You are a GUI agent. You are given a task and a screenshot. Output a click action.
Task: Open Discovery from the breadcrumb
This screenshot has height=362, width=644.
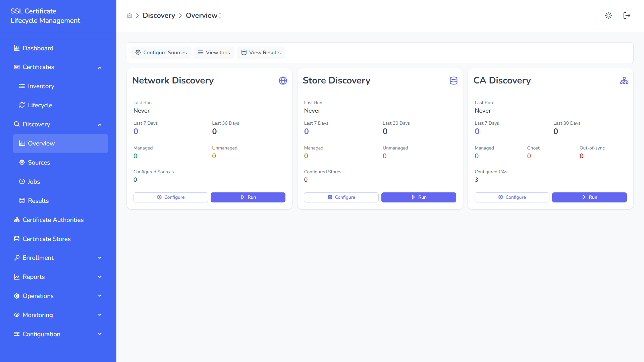pos(159,15)
